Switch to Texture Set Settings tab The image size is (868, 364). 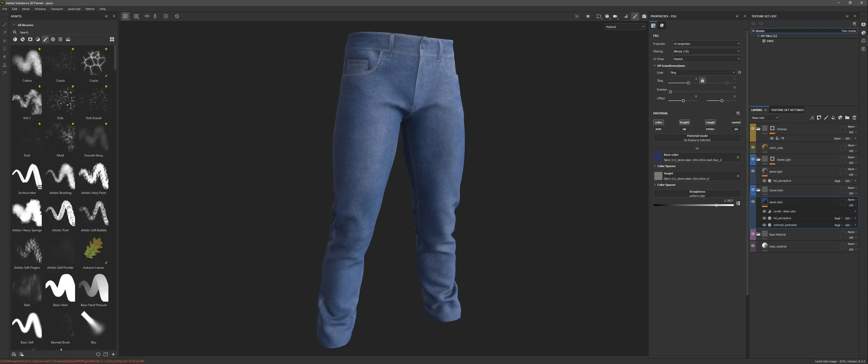[787, 110]
